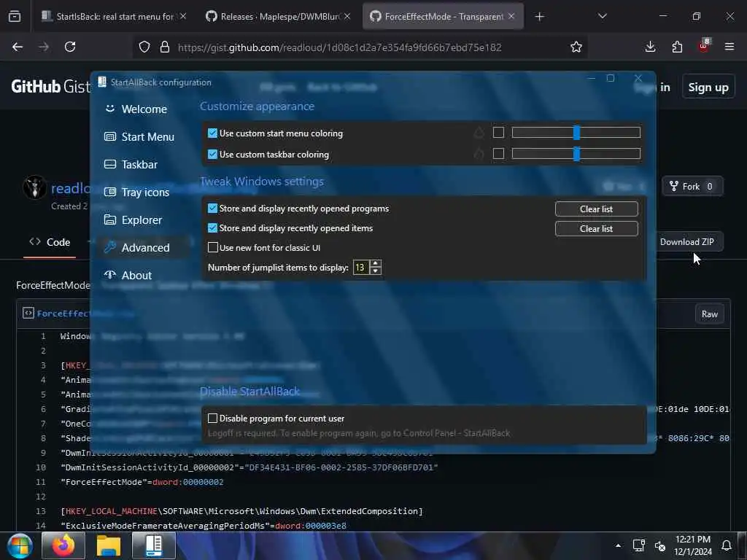This screenshot has height=560, width=747.
Task: Uncheck Store and display recently opened programs
Action: click(213, 209)
